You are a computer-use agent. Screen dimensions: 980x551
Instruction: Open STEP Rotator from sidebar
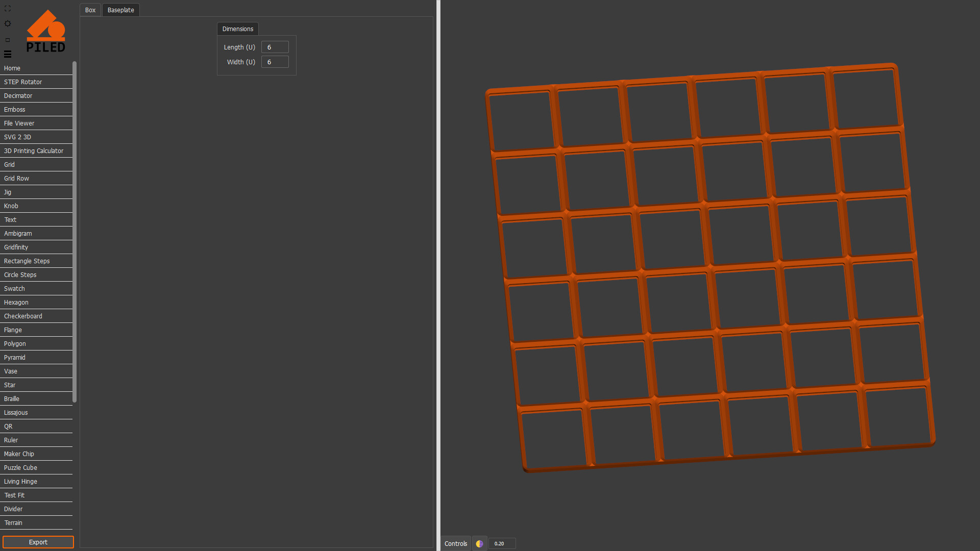(23, 82)
